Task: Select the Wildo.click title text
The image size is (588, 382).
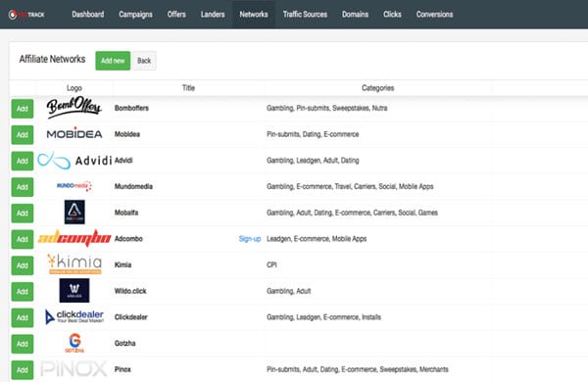Action: [130, 291]
